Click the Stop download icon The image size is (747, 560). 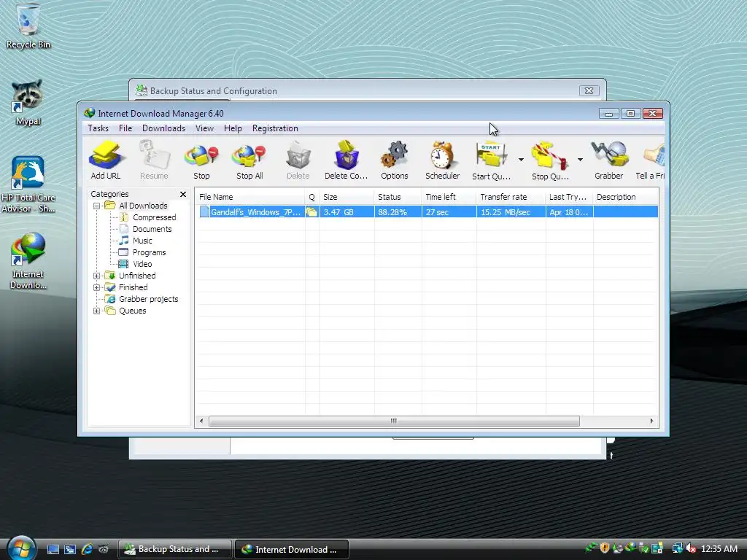201,160
